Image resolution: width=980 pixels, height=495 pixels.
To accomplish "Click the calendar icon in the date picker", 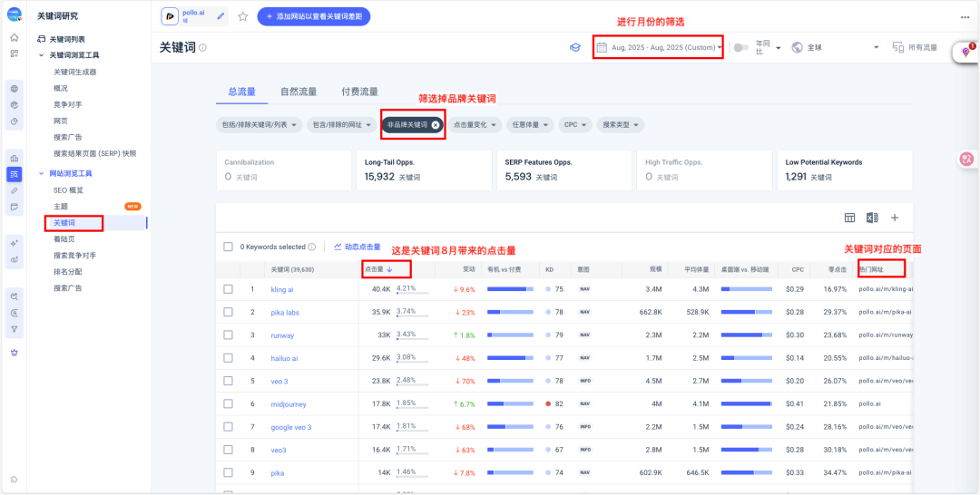I will pos(602,47).
